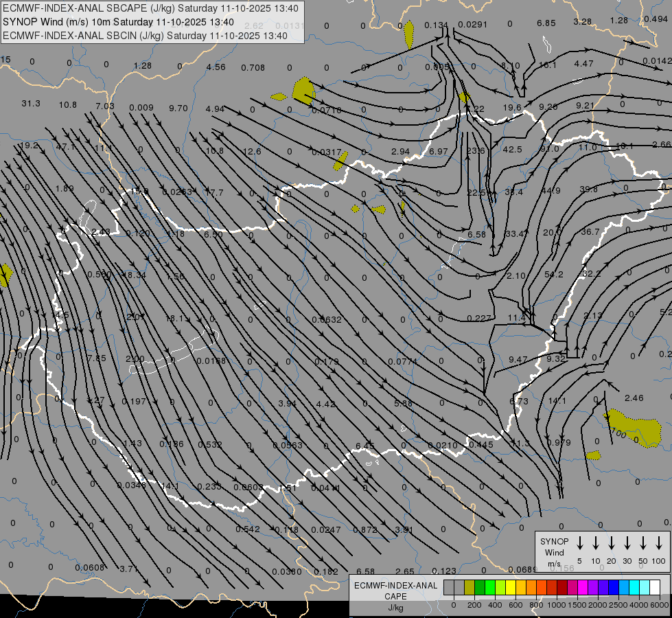Select the olive CAPE legend swatch
Screen dimensions: 672x618
tap(470, 588)
